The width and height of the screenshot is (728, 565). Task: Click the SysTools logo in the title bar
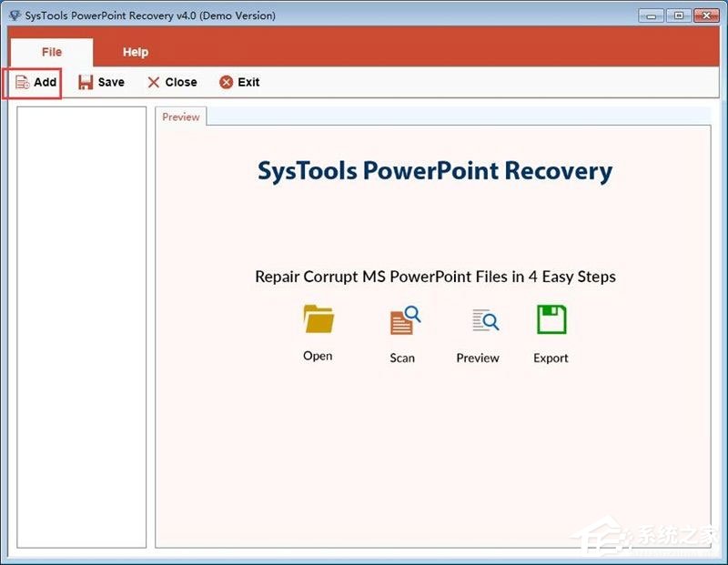point(15,15)
